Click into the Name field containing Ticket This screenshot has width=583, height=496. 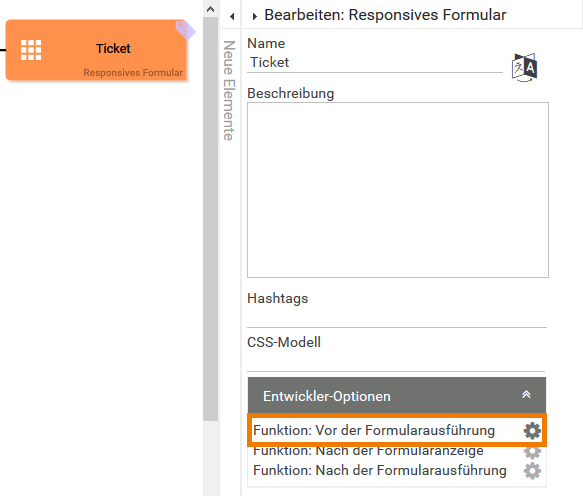375,62
